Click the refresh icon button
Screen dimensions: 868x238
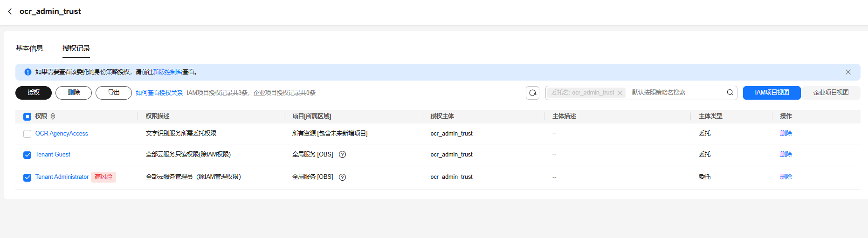point(532,93)
